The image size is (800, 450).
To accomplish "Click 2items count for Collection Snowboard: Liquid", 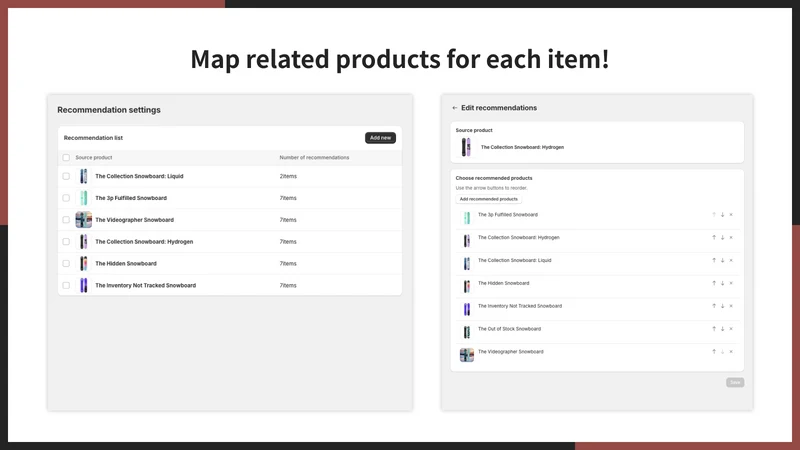I will click(288, 176).
